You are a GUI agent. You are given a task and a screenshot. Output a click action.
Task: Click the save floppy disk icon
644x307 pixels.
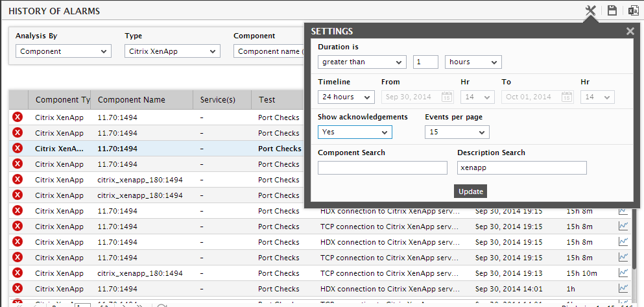pos(612,10)
